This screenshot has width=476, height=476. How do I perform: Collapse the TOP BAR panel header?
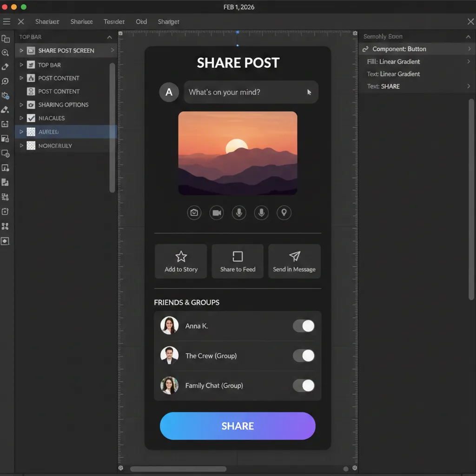pyautogui.click(x=110, y=37)
